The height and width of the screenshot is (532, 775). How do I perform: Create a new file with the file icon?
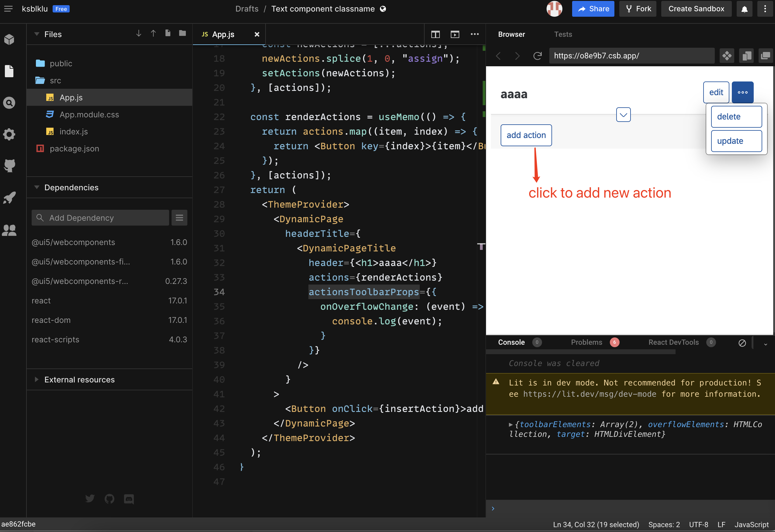coord(168,33)
